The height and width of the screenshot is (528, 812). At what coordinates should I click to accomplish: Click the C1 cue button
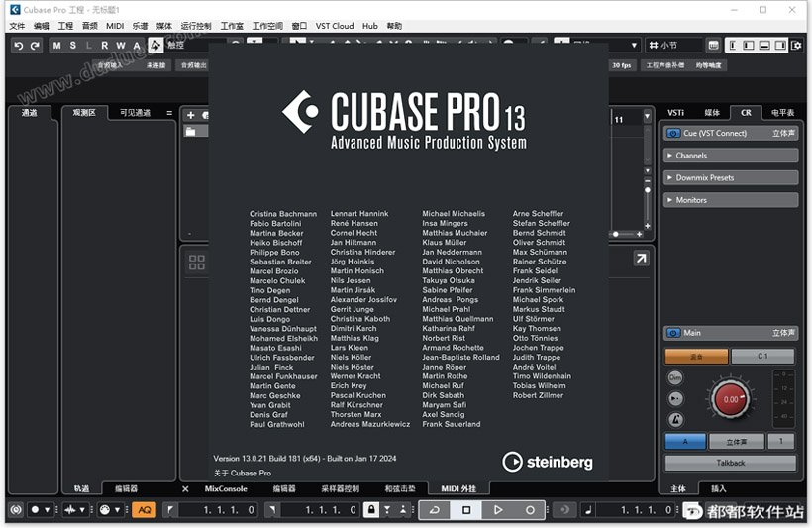click(762, 357)
